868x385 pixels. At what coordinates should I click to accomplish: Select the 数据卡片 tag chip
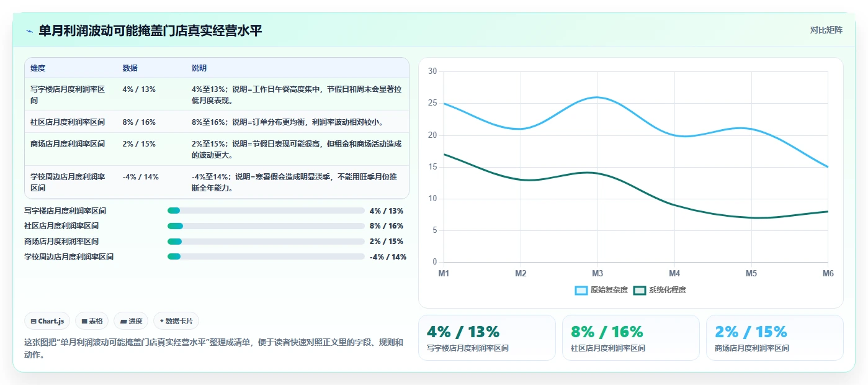176,321
